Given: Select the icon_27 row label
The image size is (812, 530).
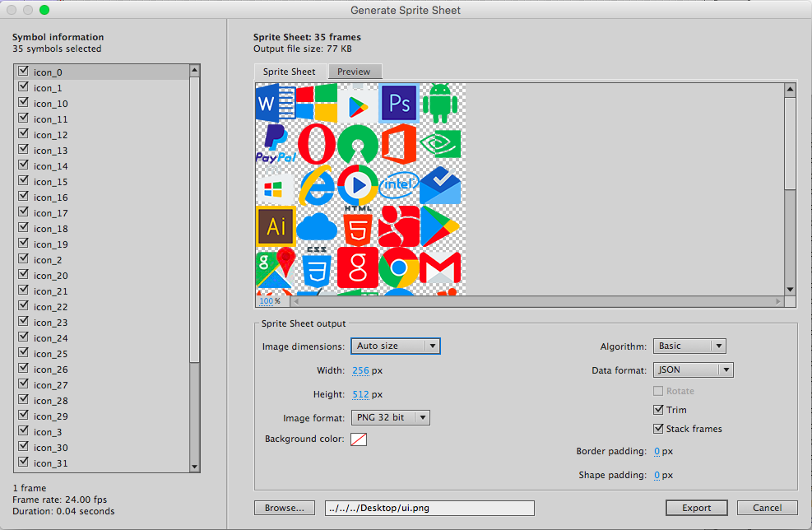Looking at the screenshot, I should point(51,385).
